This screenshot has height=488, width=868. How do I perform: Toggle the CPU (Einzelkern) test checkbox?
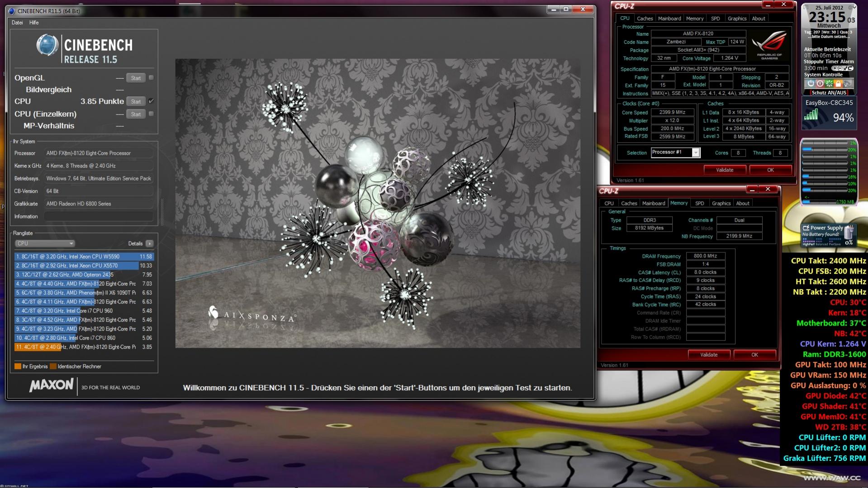click(151, 114)
